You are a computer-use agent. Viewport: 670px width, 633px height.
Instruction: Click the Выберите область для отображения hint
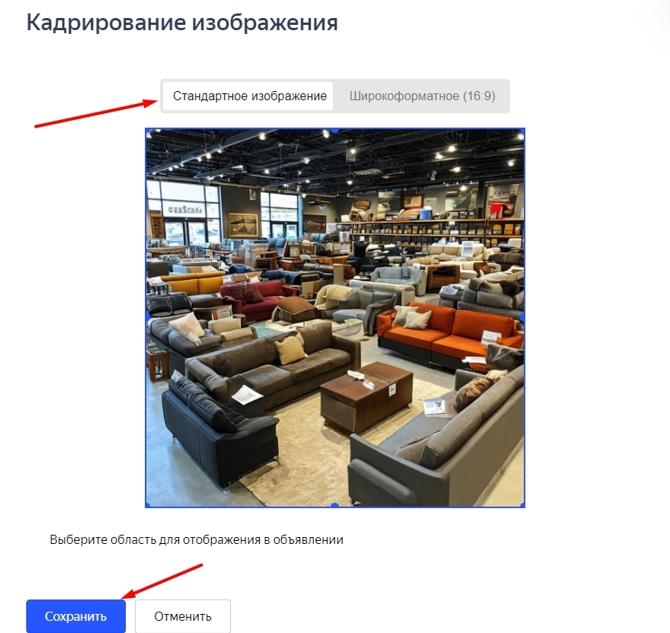click(197, 540)
